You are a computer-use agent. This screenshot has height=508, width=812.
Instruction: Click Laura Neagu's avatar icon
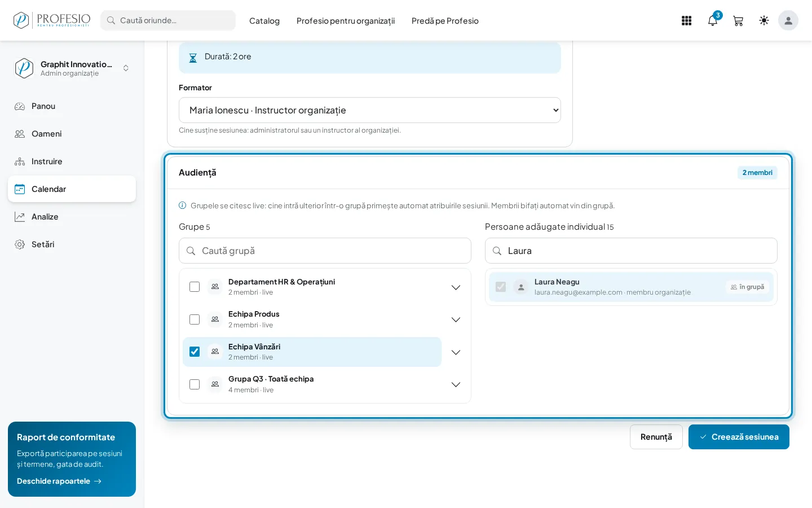pos(521,287)
